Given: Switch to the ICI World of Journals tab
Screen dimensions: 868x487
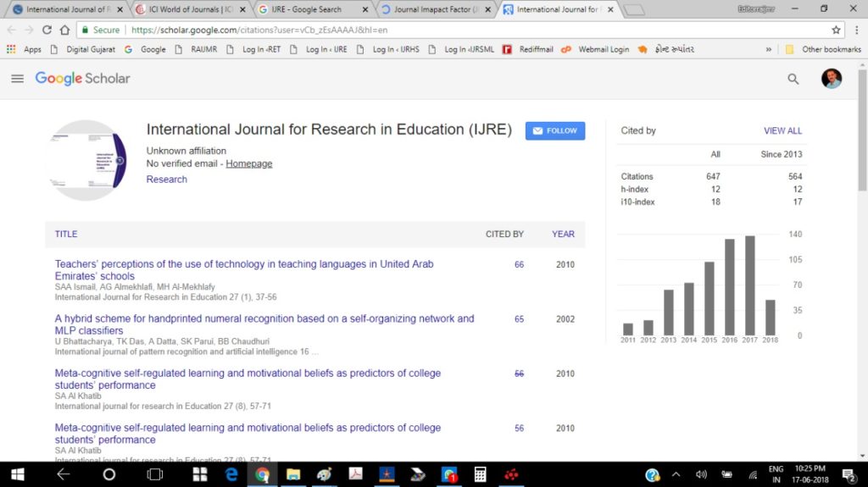Looking at the screenshot, I should coord(191,9).
